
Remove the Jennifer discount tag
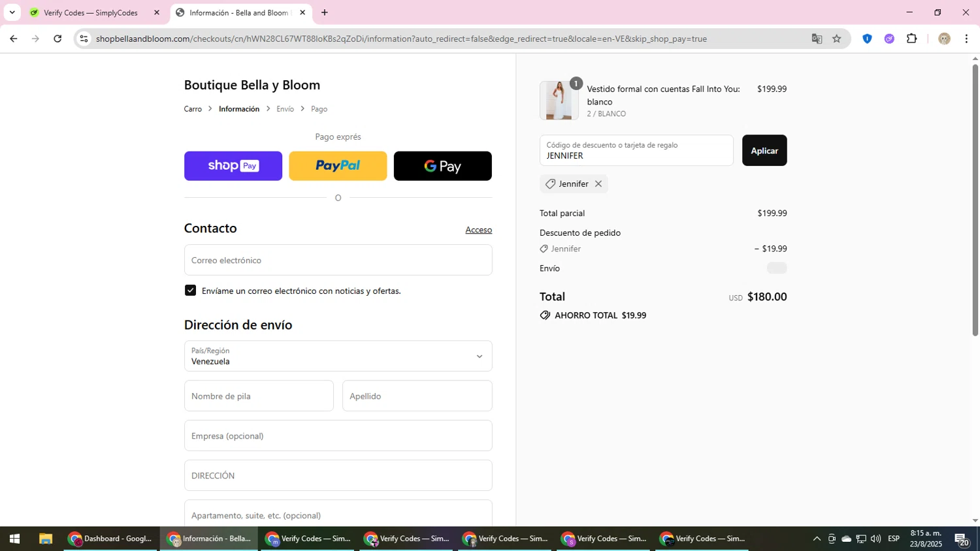point(598,184)
